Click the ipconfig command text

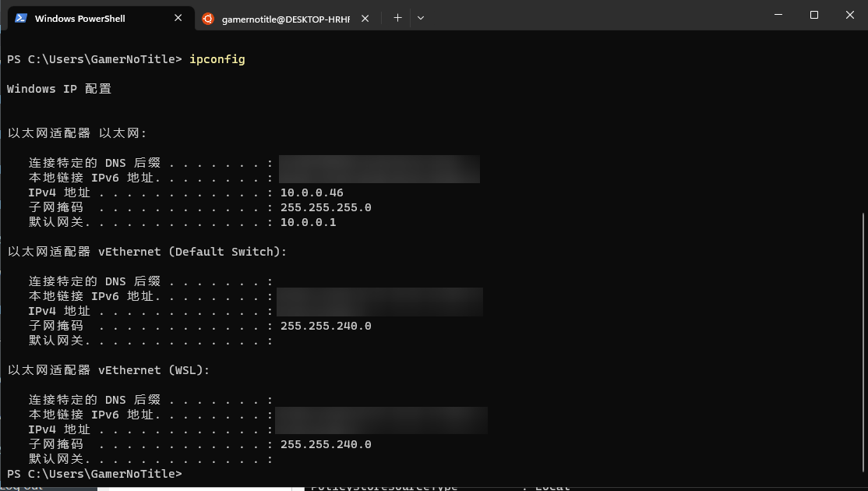tap(217, 59)
